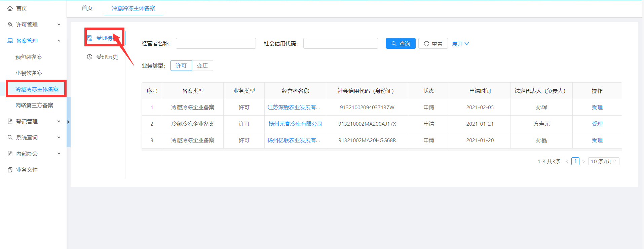
Task: Click the 许可管理 user icon
Action: 10,25
